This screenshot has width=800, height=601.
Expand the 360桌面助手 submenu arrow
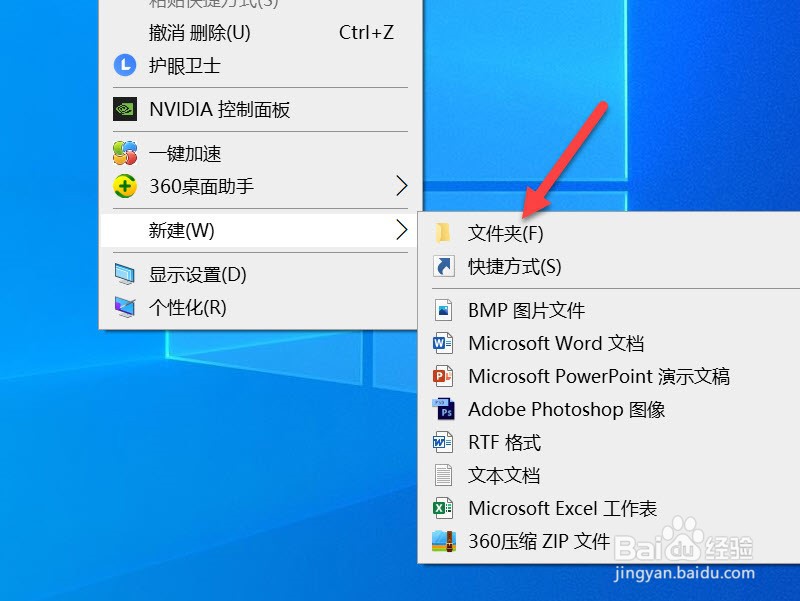tap(402, 186)
